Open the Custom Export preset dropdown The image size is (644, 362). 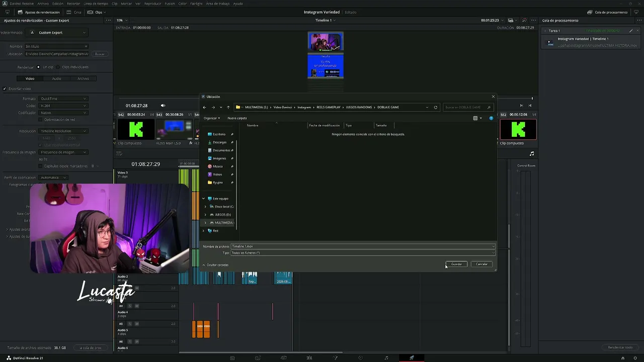point(57,33)
